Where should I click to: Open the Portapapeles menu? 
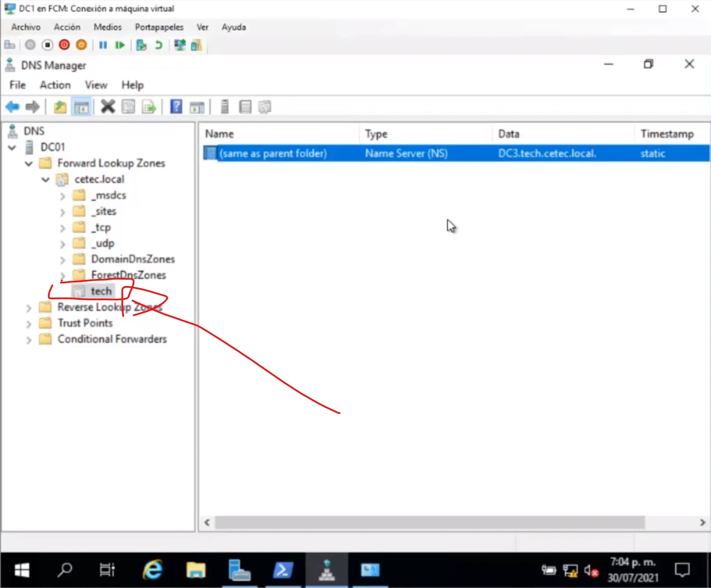pyautogui.click(x=159, y=27)
